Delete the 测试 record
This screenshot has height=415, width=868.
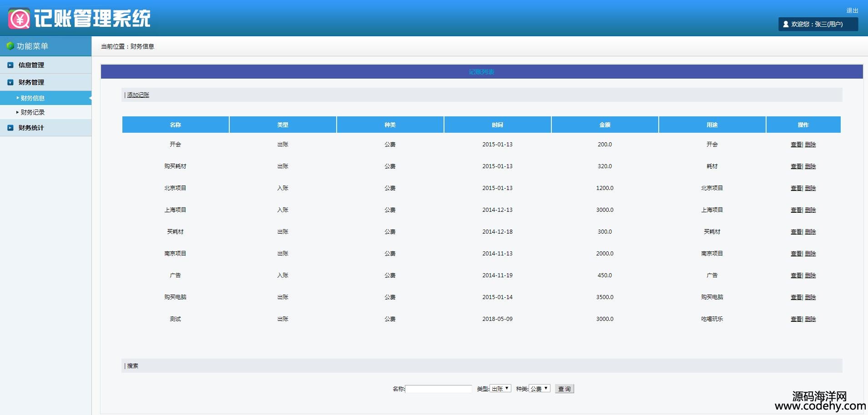(810, 319)
